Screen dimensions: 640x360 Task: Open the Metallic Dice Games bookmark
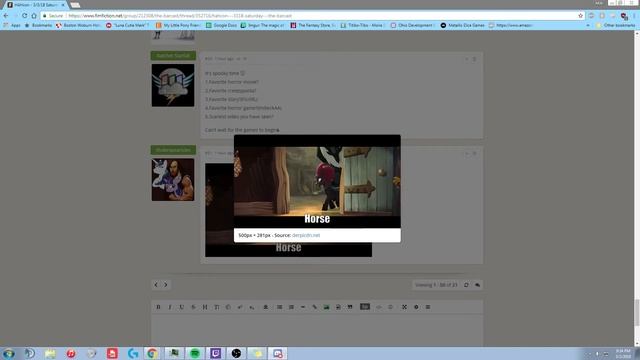click(462, 25)
